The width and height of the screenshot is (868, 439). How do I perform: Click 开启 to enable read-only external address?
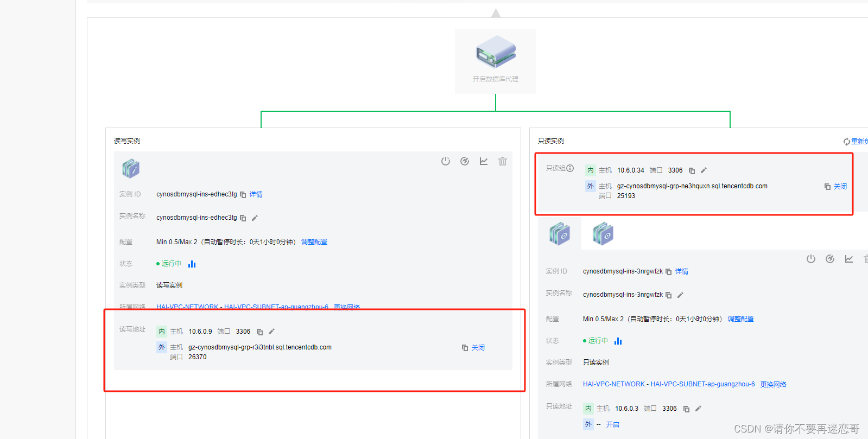[x=613, y=425]
